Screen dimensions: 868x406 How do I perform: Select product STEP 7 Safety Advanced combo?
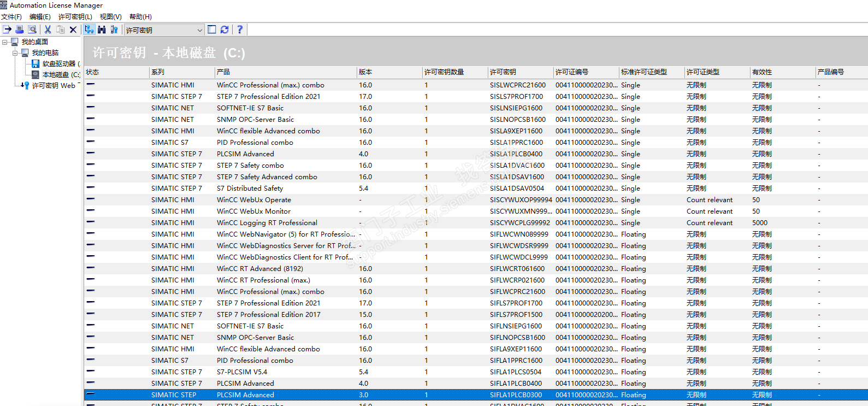coord(267,177)
